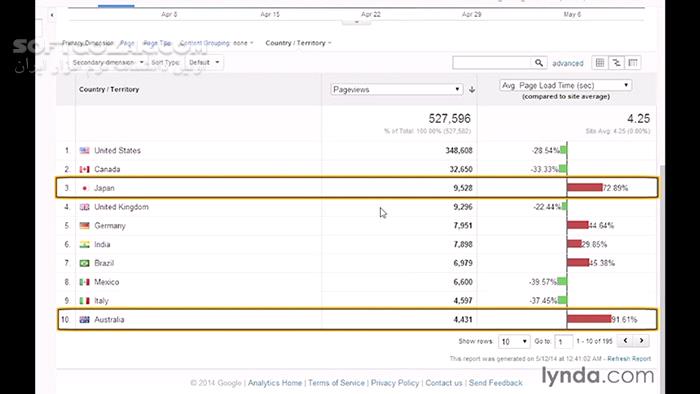Click the Apr 22 timeline date label

coord(371,15)
